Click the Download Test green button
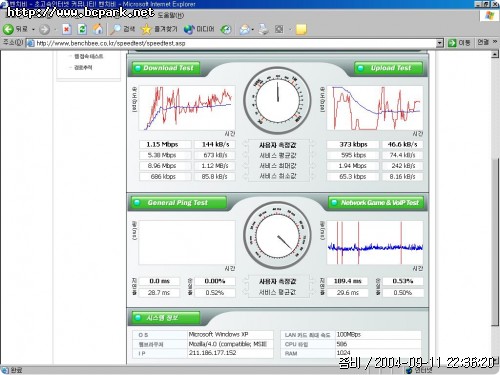 (166, 68)
